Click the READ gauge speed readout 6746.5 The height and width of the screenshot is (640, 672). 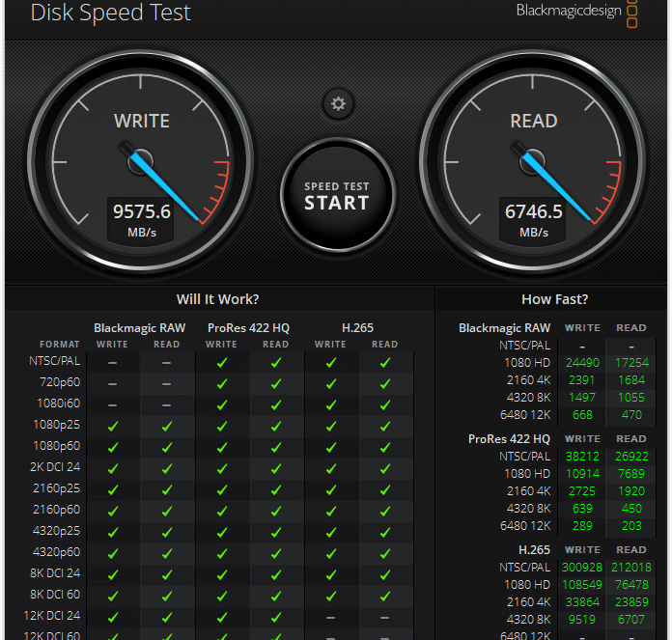pos(533,211)
